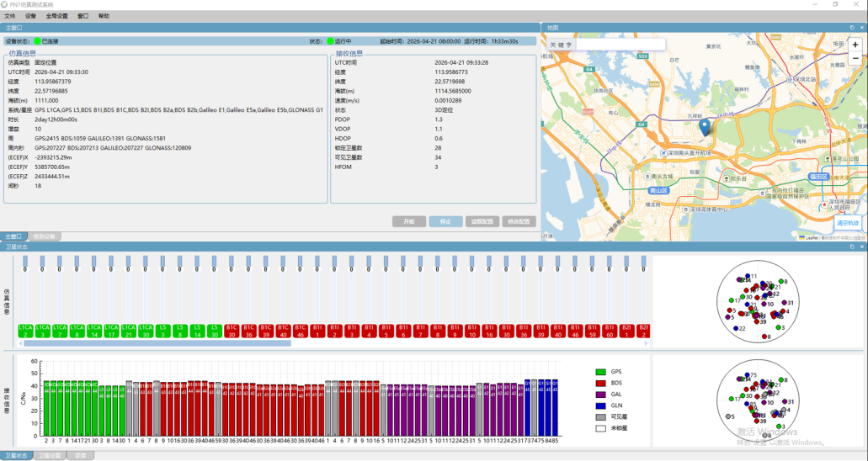Switch to the 卫星设置 tab
Screen dimensions: 868x461
(50, 455)
